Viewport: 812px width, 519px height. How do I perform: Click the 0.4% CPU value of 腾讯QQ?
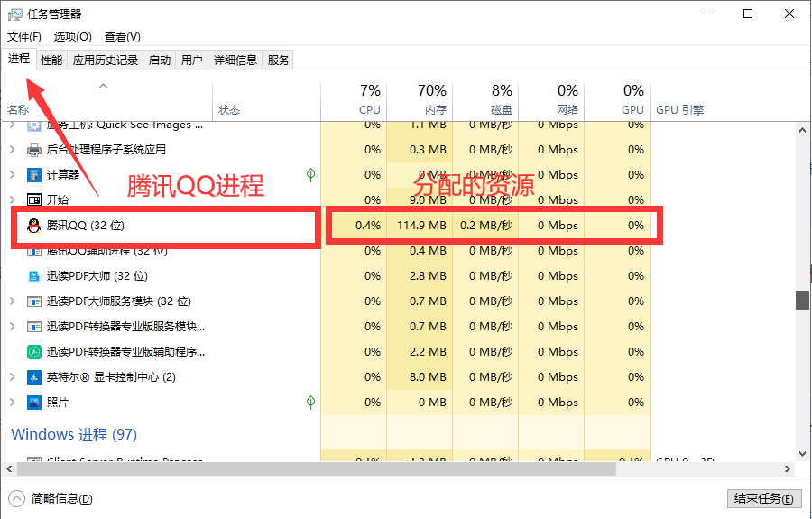pos(368,226)
